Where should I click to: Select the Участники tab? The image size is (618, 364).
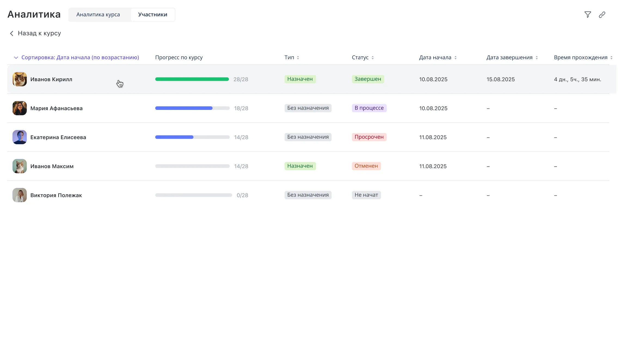click(x=152, y=15)
